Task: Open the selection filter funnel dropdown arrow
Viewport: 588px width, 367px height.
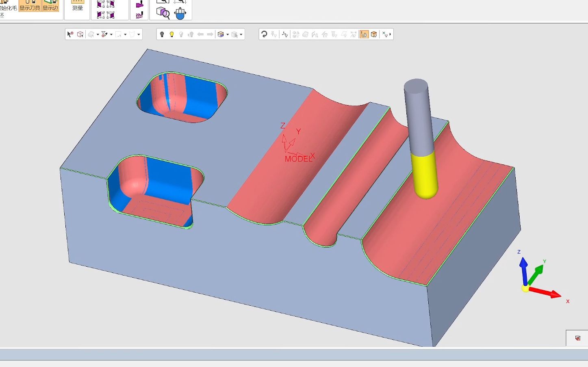Action: (x=111, y=35)
